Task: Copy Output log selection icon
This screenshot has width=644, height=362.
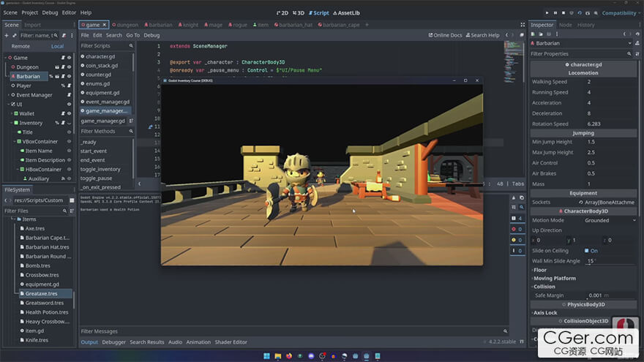Action: (522, 198)
